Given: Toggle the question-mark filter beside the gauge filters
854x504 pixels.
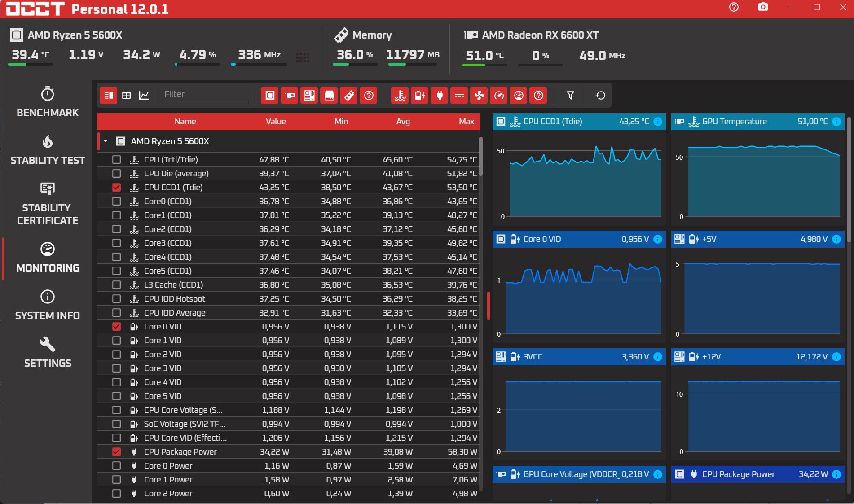Looking at the screenshot, I should point(538,95).
